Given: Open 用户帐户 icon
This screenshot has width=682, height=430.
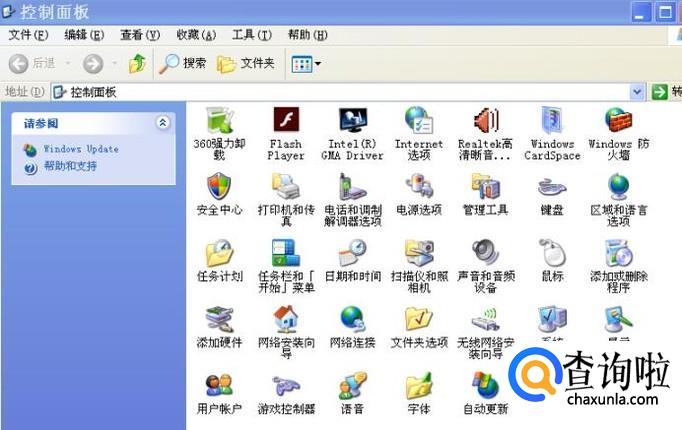Looking at the screenshot, I should [219, 386].
